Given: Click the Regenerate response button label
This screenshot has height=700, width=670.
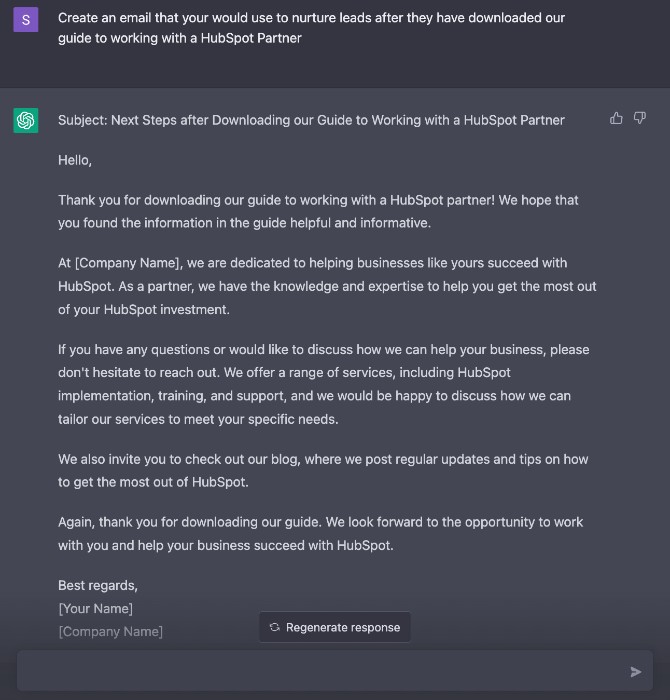Looking at the screenshot, I should click(343, 627).
